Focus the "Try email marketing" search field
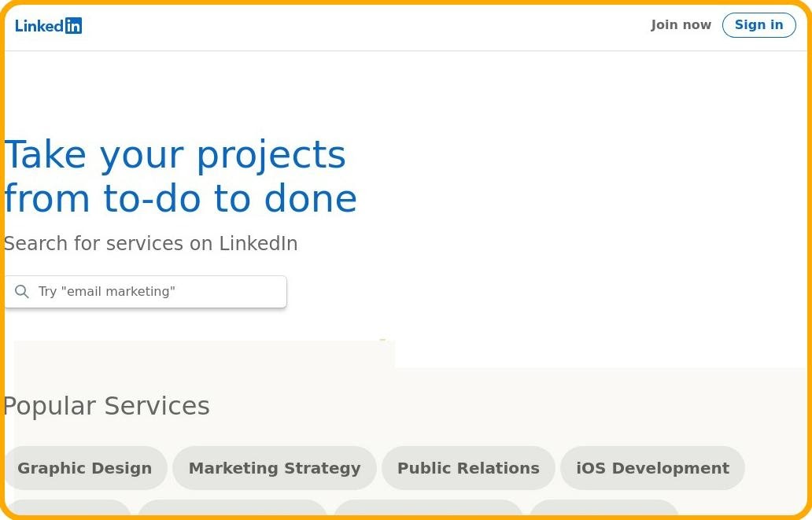 point(157,292)
